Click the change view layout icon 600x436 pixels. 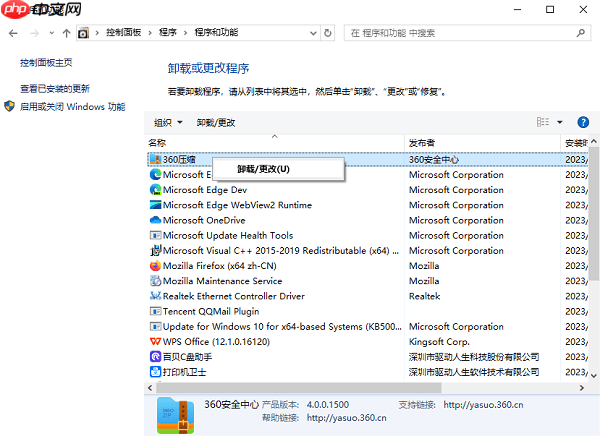click(x=543, y=122)
